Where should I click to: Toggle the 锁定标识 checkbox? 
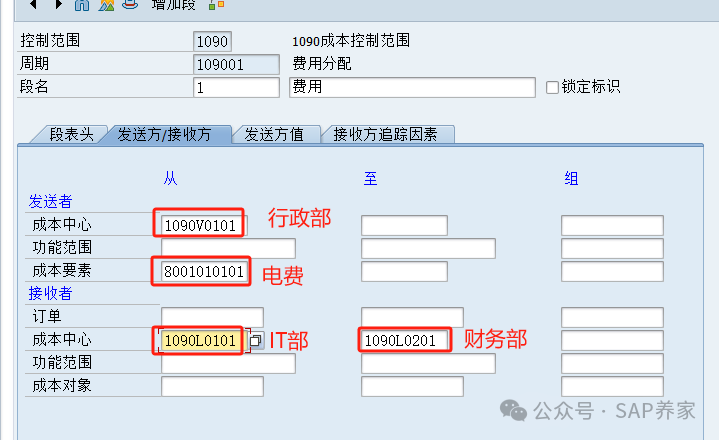[552, 87]
